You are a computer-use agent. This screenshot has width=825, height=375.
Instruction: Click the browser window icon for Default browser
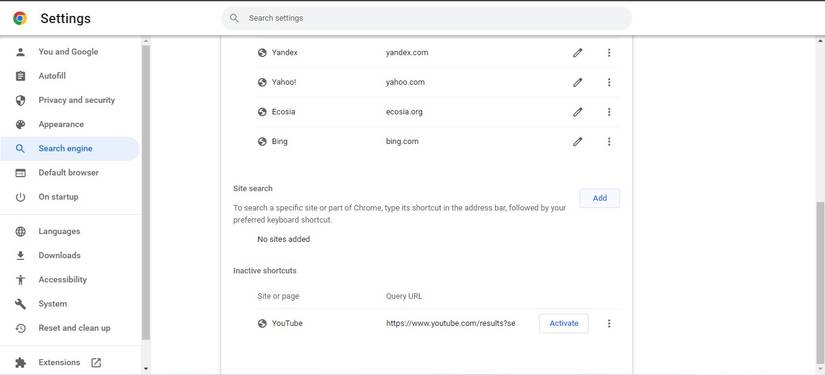click(21, 173)
